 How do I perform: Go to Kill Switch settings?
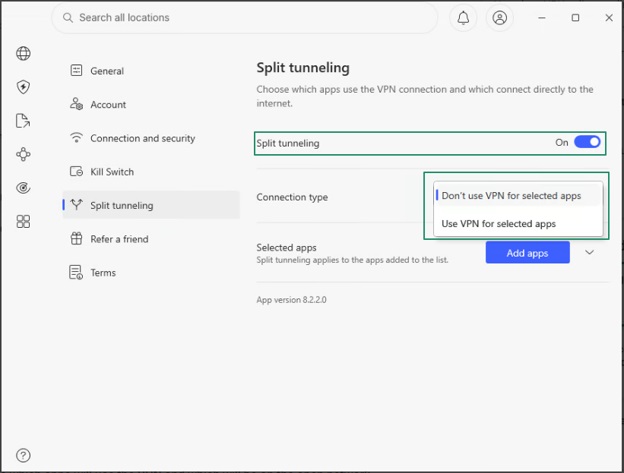click(151, 171)
